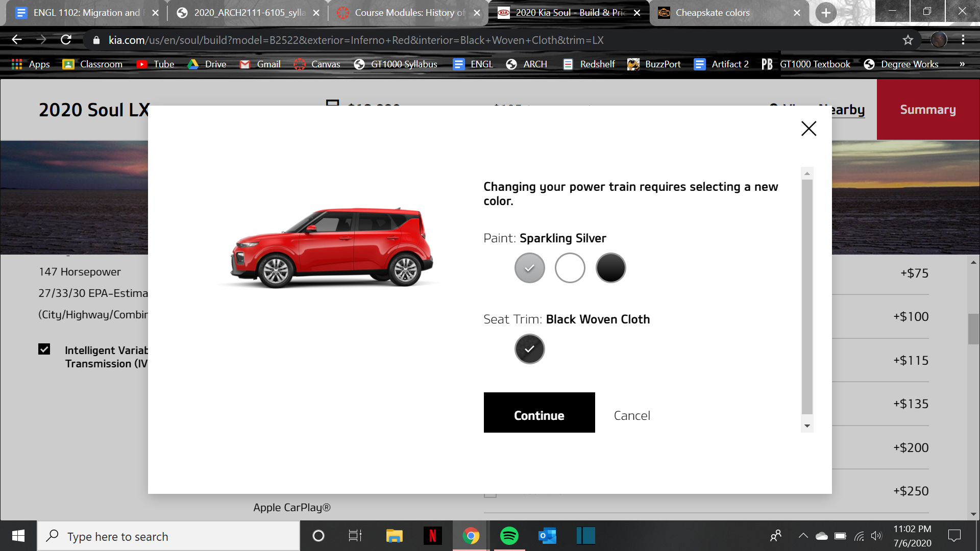Open the GT1000 Syllabus bookmark
The height and width of the screenshot is (551, 980).
396,64
